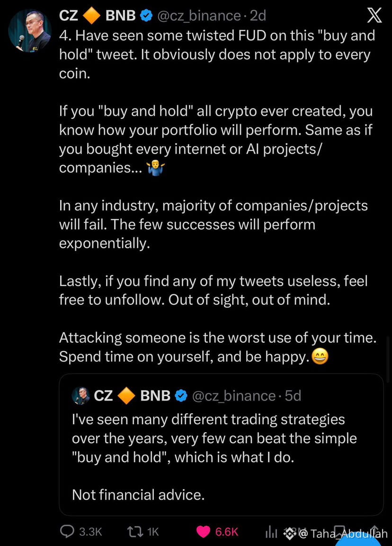392x546 pixels.
Task: Open CZ's profile picture avatar
Action: pyautogui.click(x=29, y=31)
